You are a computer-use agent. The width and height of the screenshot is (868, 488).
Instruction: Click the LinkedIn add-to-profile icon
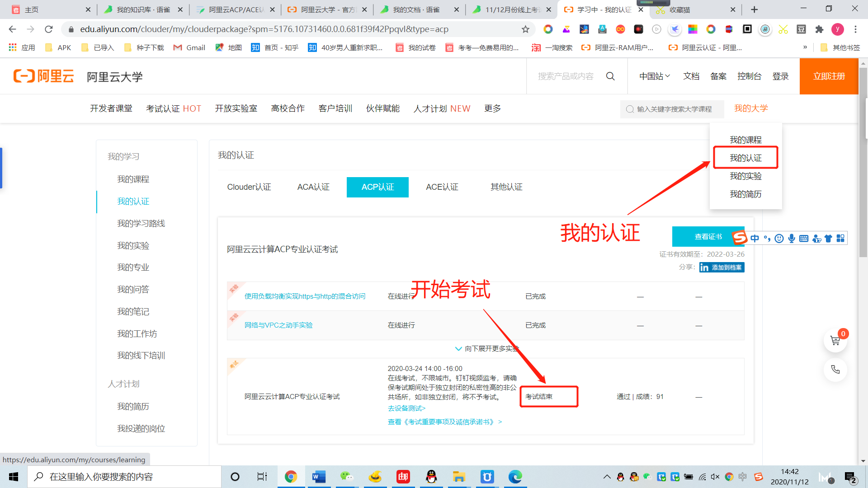point(722,267)
